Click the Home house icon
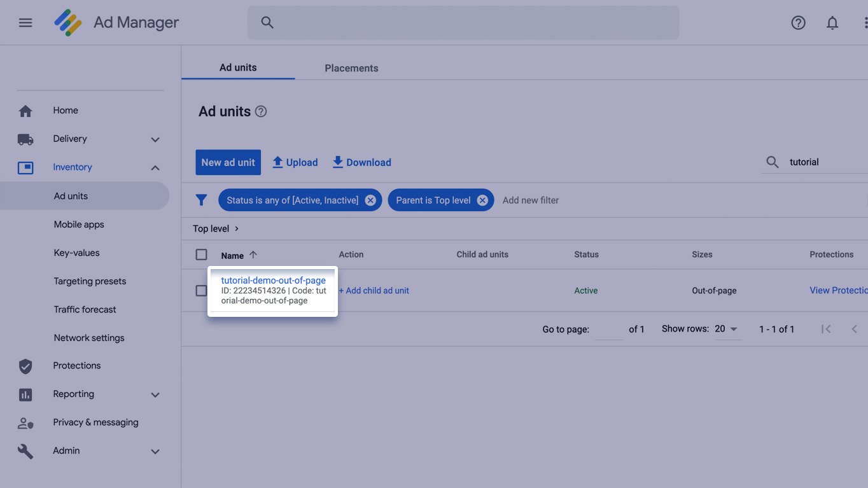This screenshot has width=868, height=488. (x=25, y=111)
